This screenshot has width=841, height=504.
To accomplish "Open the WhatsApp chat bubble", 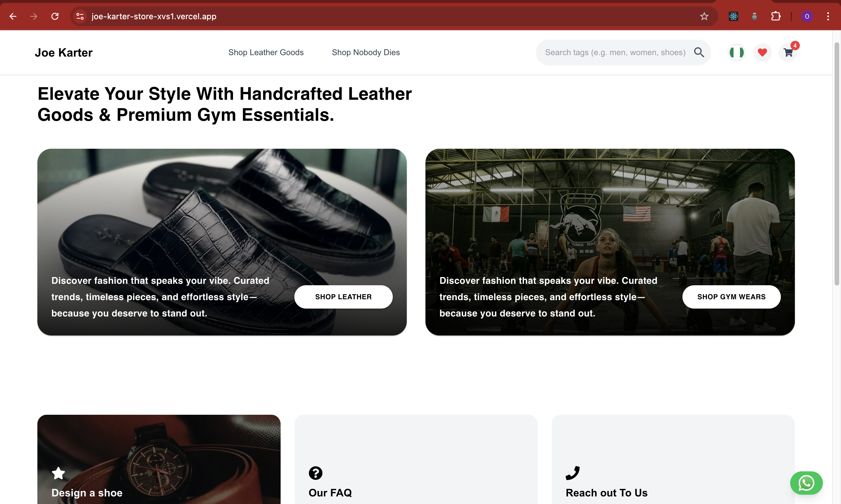I will 806,483.
